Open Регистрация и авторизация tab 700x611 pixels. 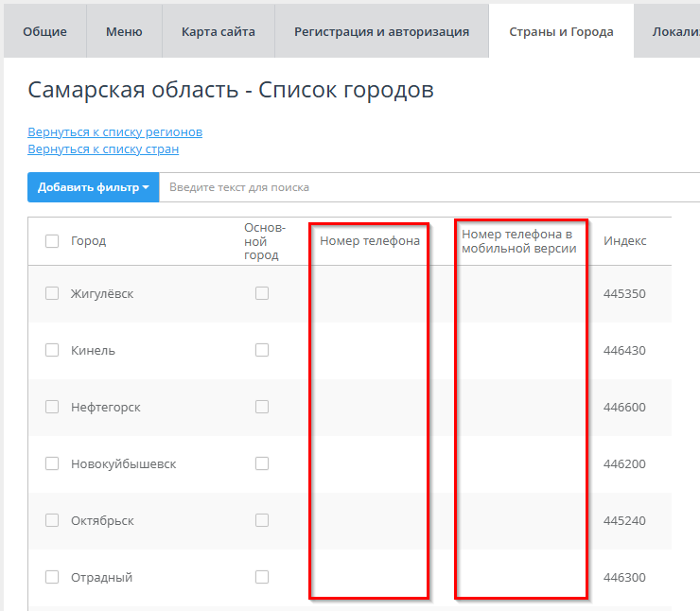(381, 31)
